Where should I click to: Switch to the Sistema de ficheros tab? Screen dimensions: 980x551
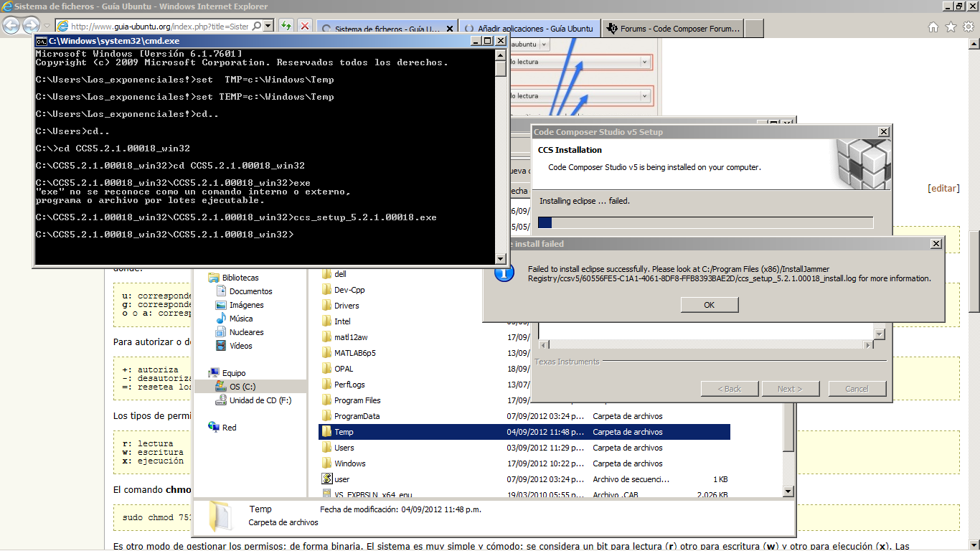point(386,29)
